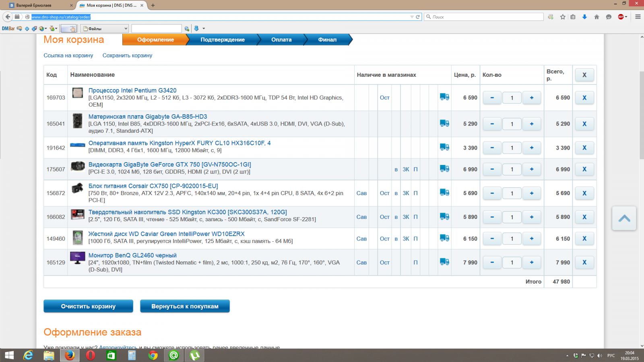
Task: Decrease quantity of Corsair CX750 power supply
Action: [492, 193]
